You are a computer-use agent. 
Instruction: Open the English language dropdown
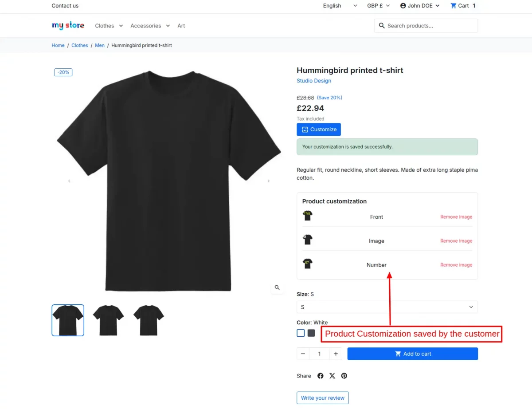point(340,6)
